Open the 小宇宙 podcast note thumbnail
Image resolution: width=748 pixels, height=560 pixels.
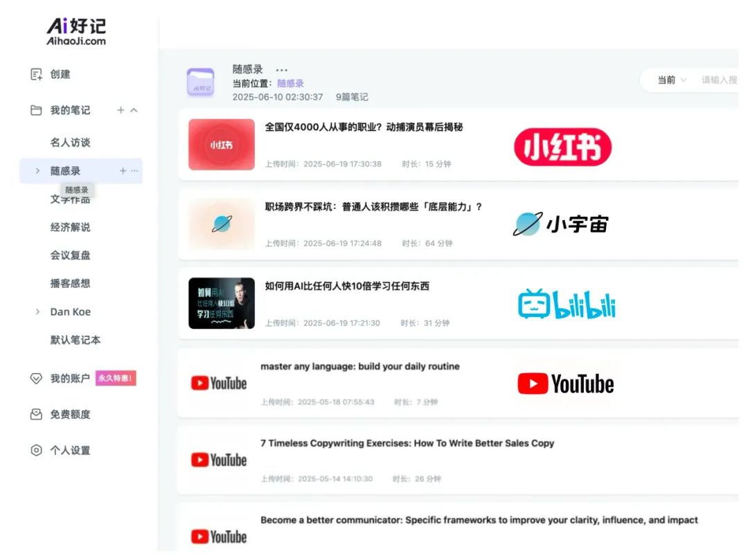(x=222, y=224)
